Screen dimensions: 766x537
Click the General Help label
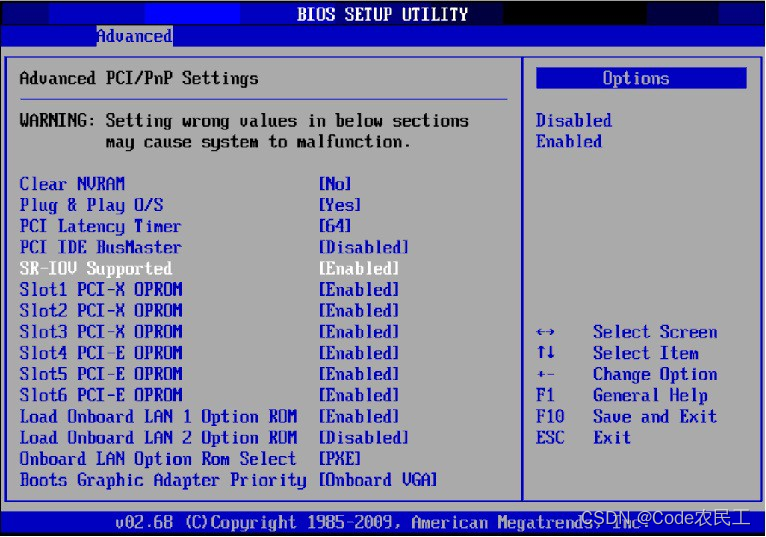651,396
